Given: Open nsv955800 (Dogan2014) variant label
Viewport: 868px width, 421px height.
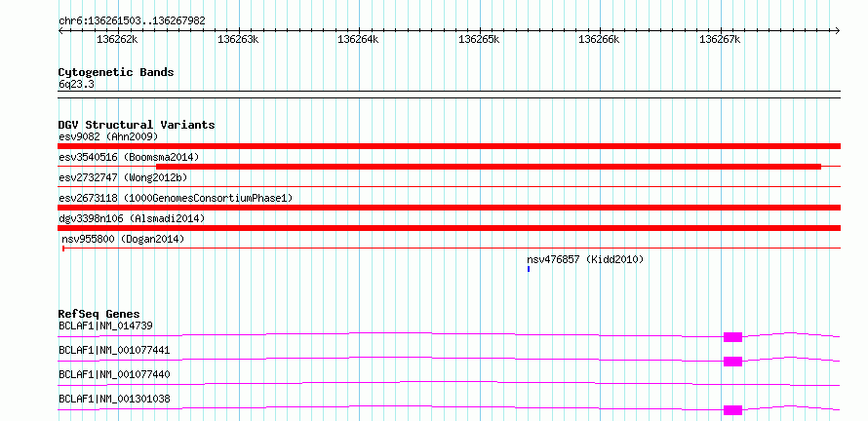Looking at the screenshot, I should [123, 239].
